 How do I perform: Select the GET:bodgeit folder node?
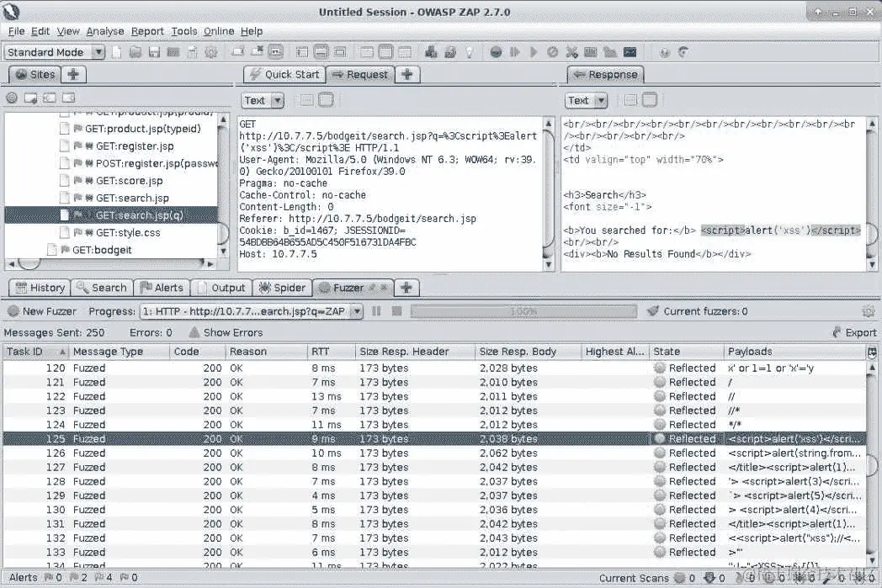point(102,250)
